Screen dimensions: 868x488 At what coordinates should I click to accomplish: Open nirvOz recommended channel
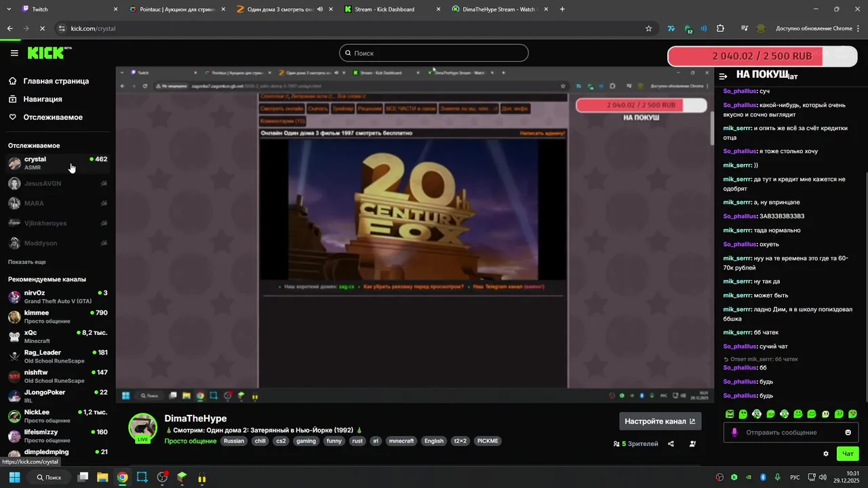click(58, 297)
